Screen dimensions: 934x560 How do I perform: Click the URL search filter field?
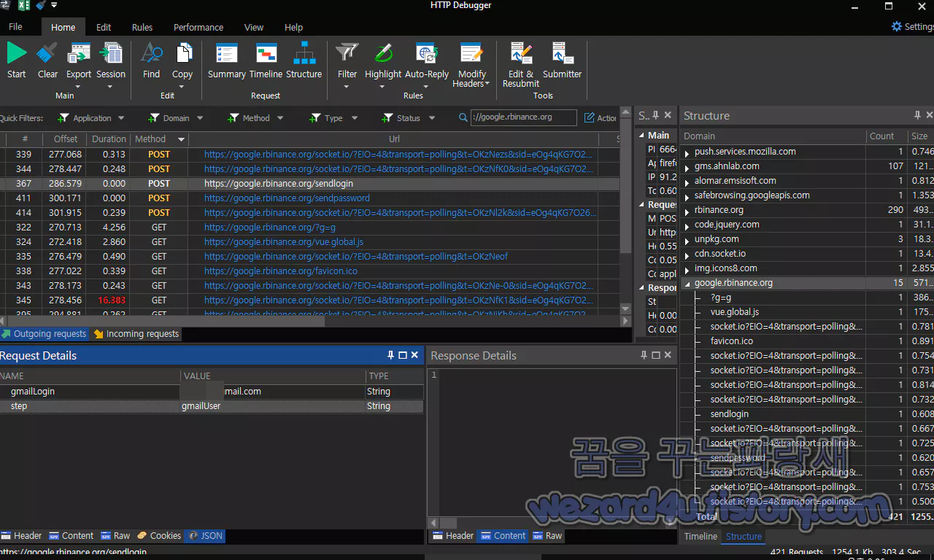pos(523,117)
